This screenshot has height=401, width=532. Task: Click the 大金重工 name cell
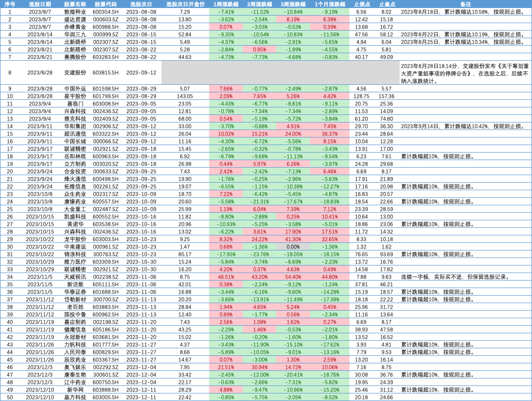coord(75,209)
